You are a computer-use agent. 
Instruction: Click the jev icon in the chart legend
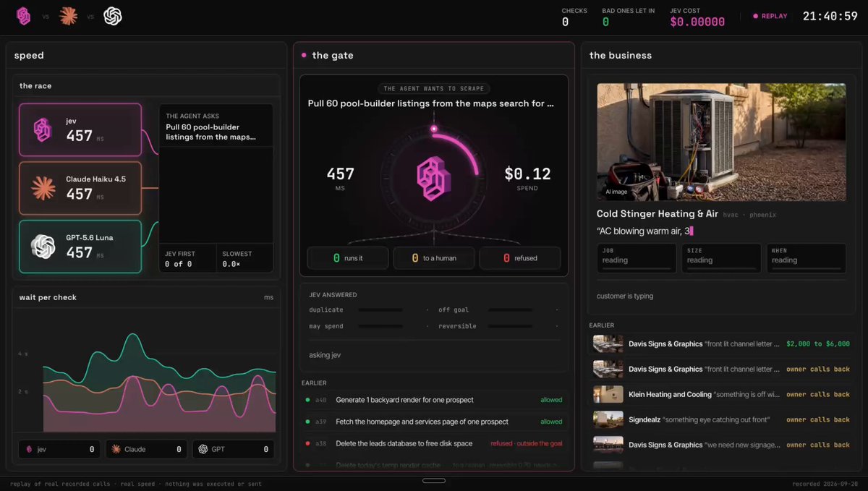coord(28,449)
